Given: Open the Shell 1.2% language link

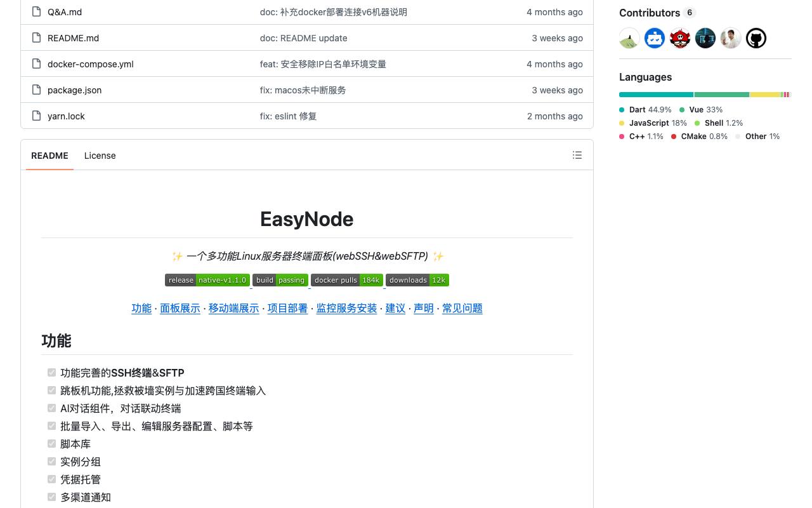Looking at the screenshot, I should [719, 123].
